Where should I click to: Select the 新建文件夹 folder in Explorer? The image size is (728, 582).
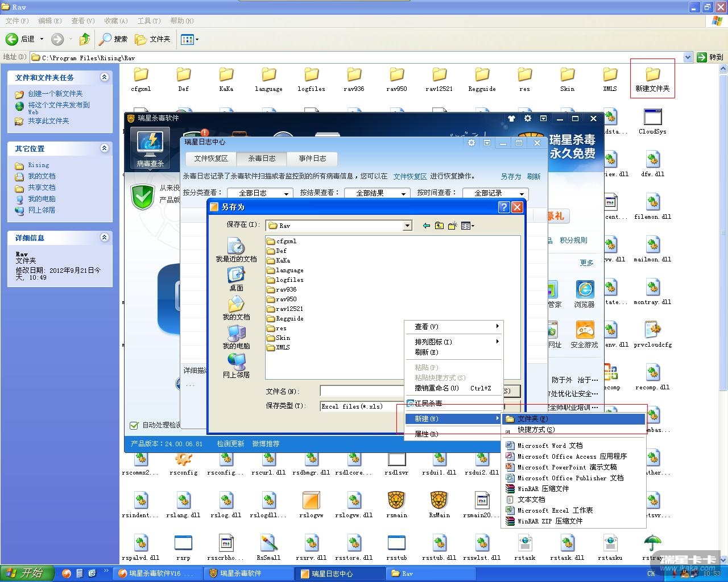[652, 78]
